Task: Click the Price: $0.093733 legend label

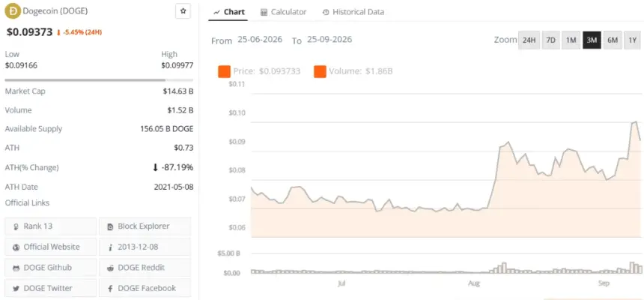Action: (x=267, y=71)
